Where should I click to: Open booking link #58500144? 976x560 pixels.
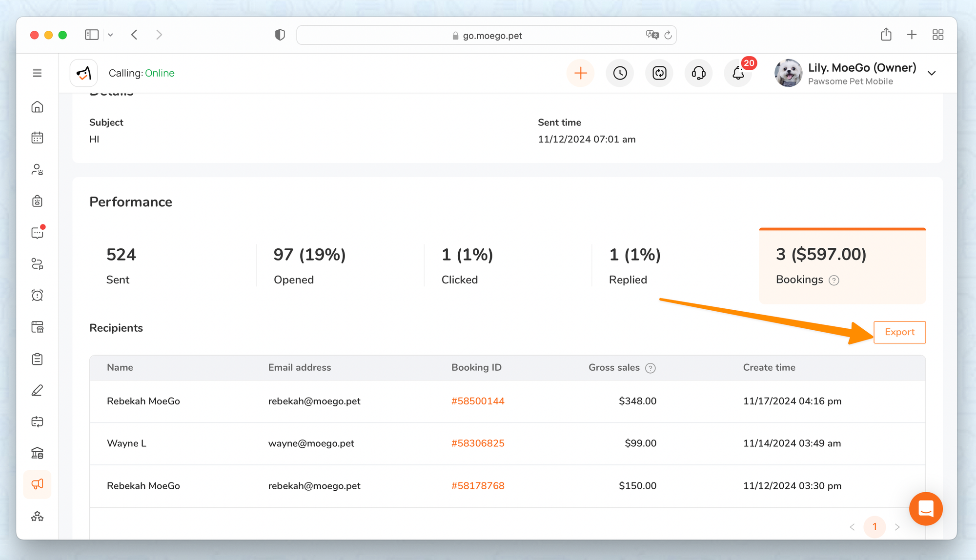(478, 401)
